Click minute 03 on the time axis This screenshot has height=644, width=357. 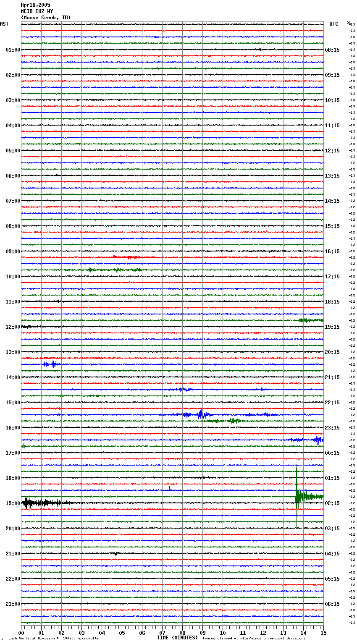[82, 633]
